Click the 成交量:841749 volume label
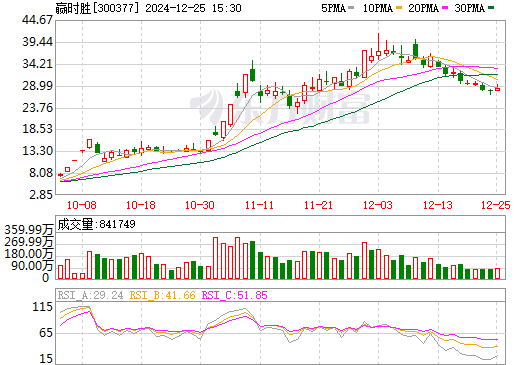 pyautogui.click(x=97, y=224)
